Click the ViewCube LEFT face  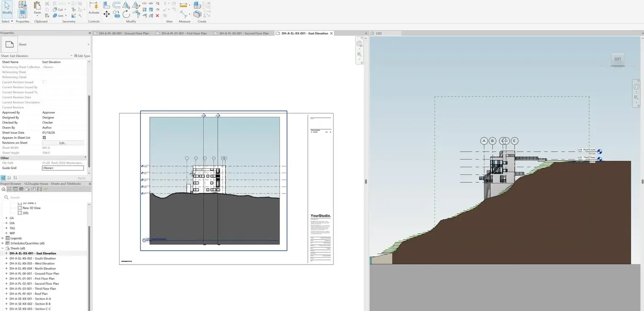[618, 59]
